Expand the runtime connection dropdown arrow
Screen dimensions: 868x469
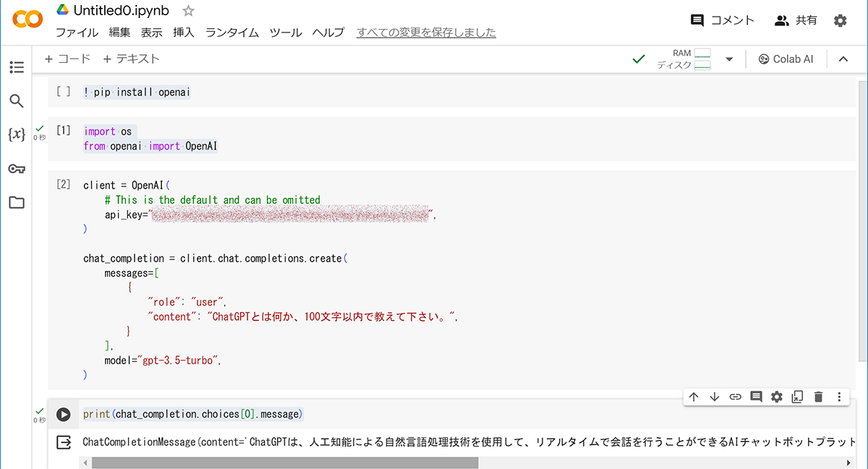(729, 59)
